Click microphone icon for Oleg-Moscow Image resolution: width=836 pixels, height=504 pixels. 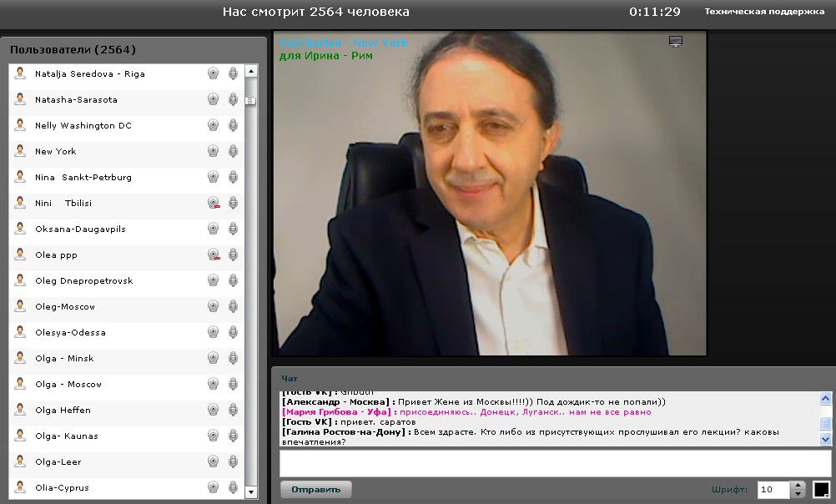click(x=233, y=306)
